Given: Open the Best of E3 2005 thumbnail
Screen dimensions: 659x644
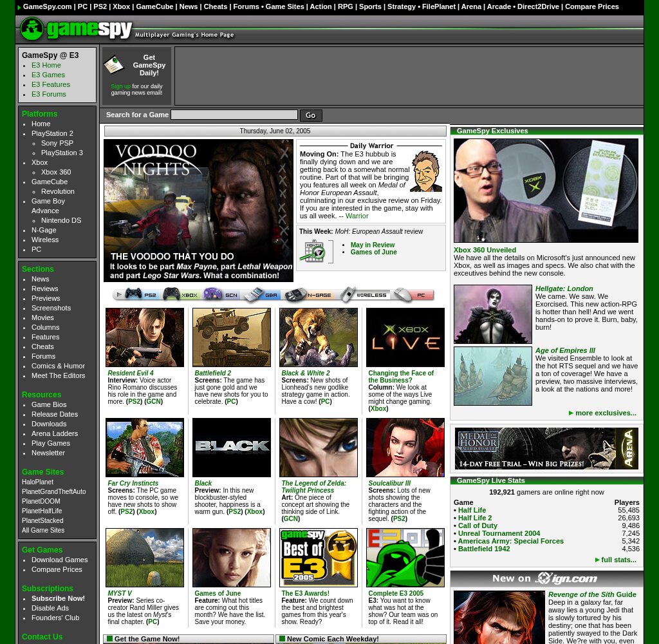Looking at the screenshot, I should click(x=319, y=558).
